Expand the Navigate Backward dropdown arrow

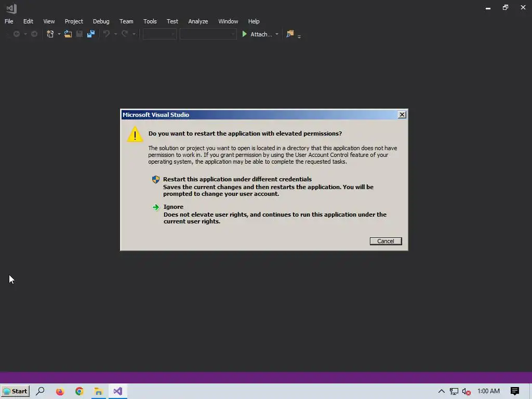[x=25, y=34]
